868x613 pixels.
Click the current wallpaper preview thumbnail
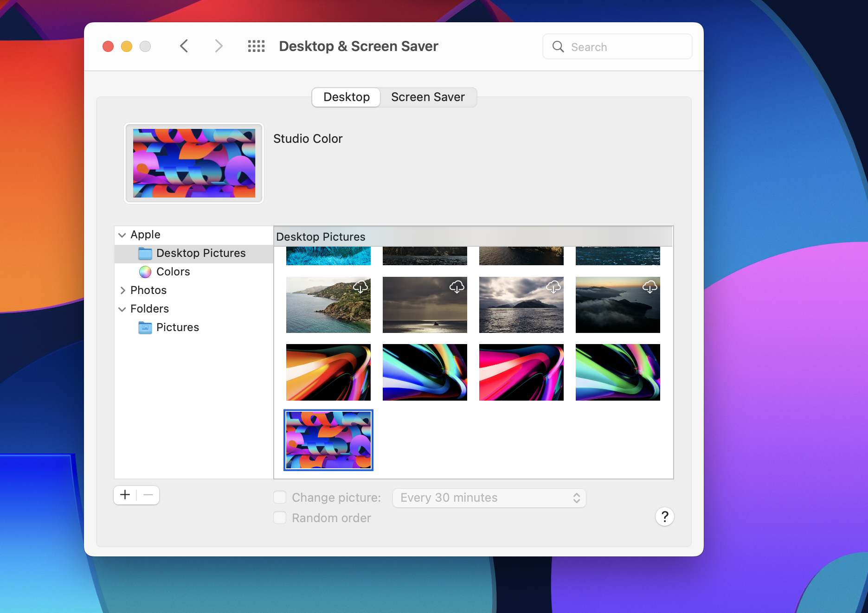pyautogui.click(x=194, y=163)
